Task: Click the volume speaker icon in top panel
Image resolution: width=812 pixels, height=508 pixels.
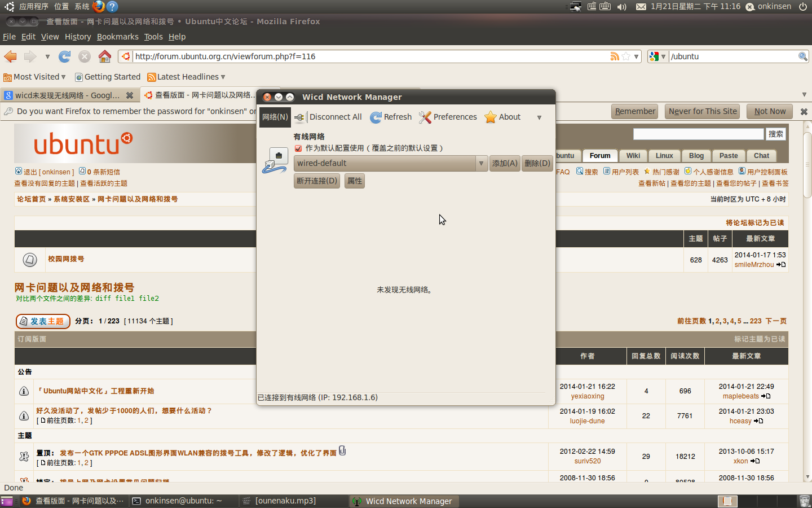Action: 622,7
